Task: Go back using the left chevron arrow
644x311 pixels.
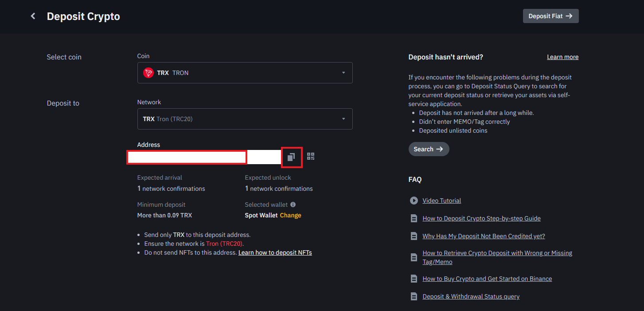Action: point(33,16)
